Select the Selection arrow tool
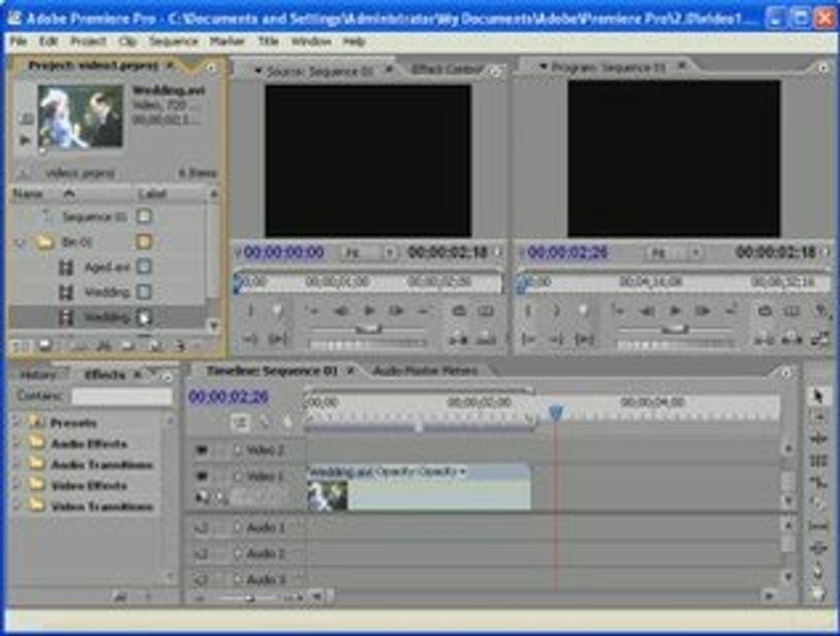The width and height of the screenshot is (840, 636). [x=818, y=396]
